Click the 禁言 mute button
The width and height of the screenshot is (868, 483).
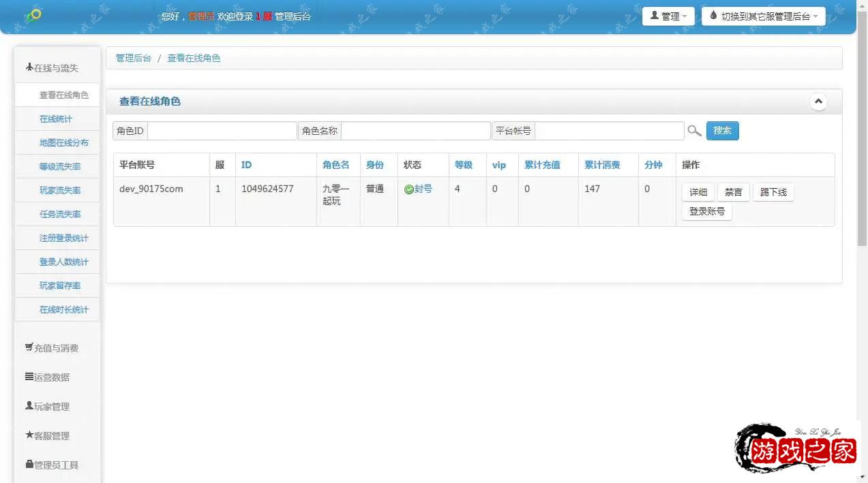pos(733,193)
